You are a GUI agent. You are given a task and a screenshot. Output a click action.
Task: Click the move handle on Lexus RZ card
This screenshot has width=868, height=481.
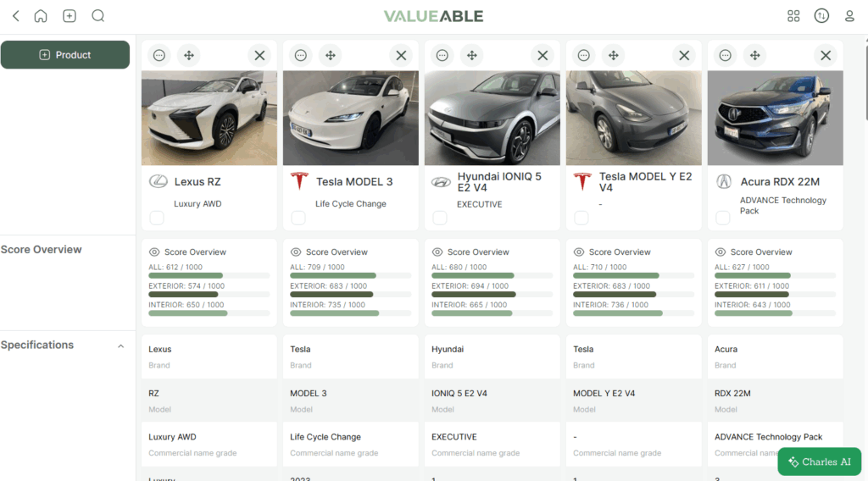point(189,55)
